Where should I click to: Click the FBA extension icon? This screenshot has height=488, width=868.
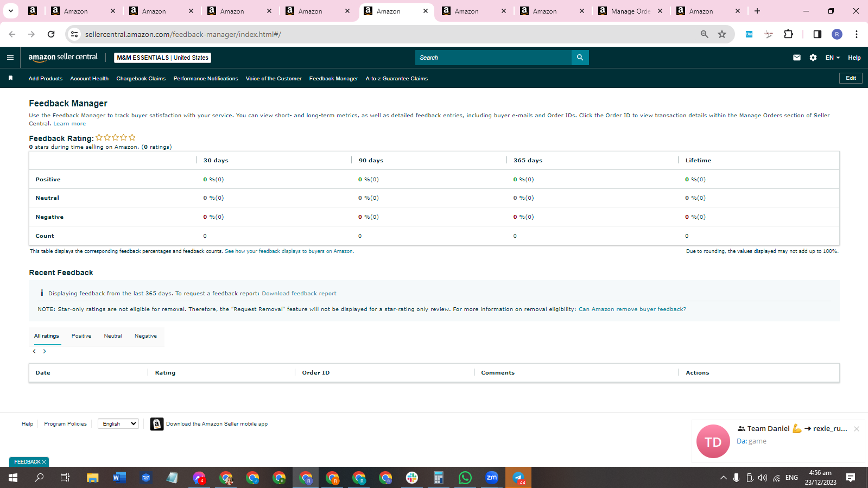(x=749, y=34)
